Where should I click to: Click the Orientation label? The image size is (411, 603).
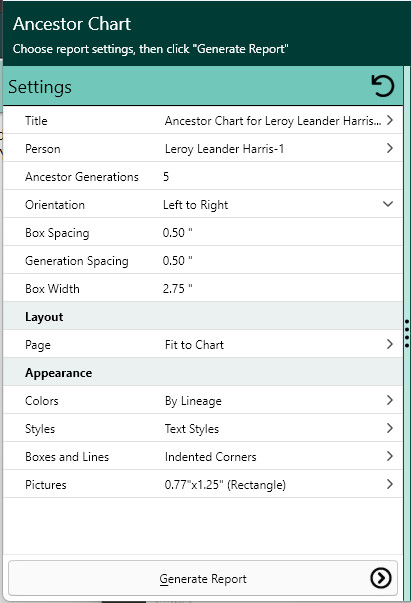coord(55,205)
